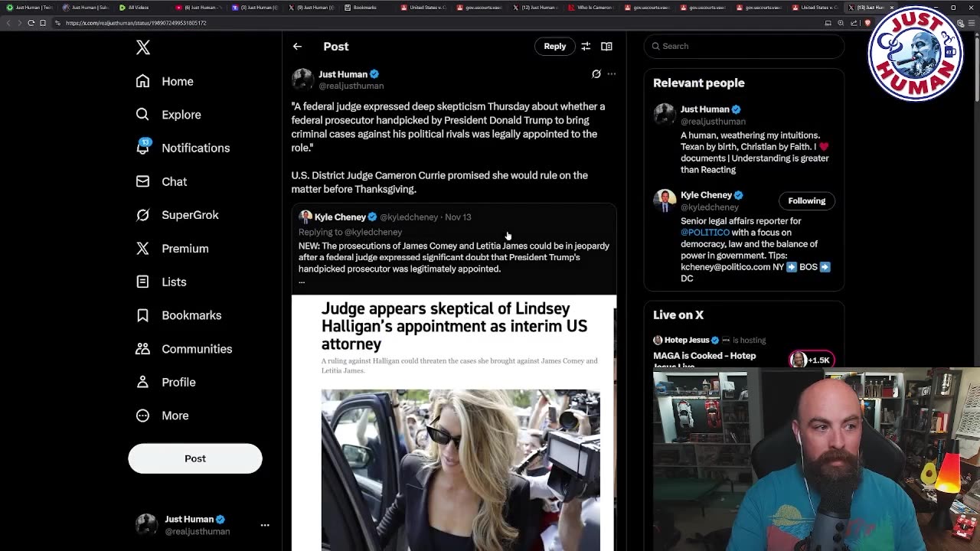Open the photo in the quoted post

(460, 469)
